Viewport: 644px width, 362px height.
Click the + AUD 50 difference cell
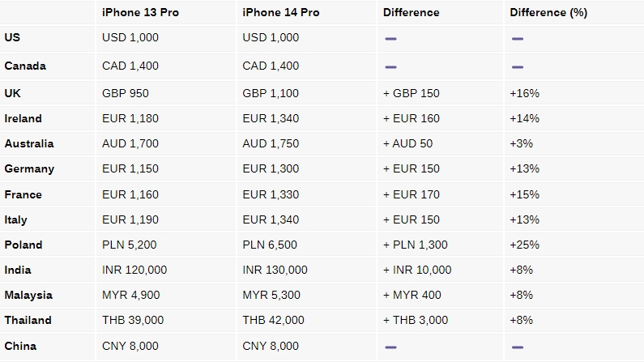pyautogui.click(x=407, y=143)
